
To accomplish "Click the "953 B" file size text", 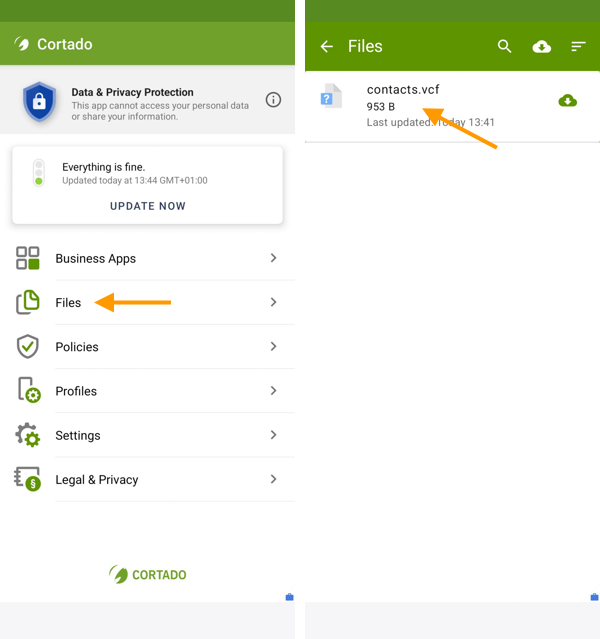I will (381, 107).
